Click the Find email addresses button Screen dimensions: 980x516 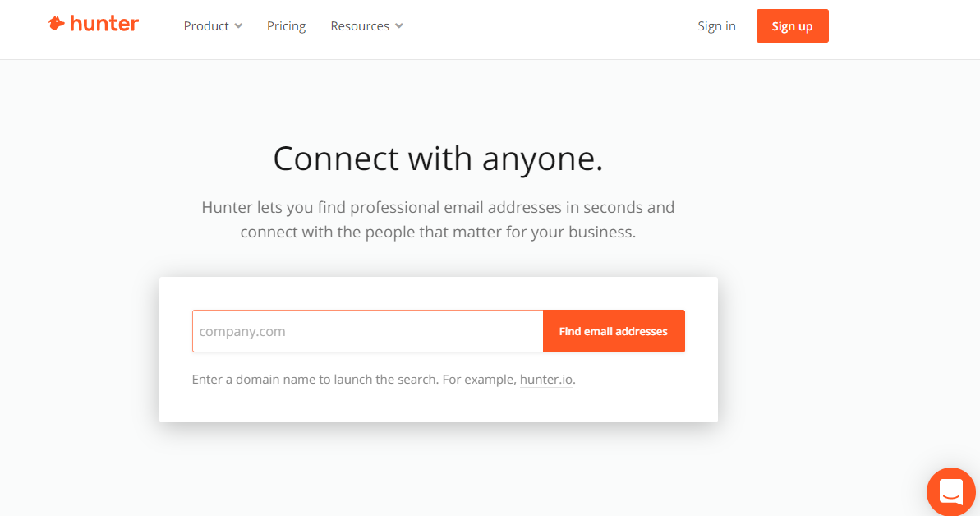tap(614, 331)
